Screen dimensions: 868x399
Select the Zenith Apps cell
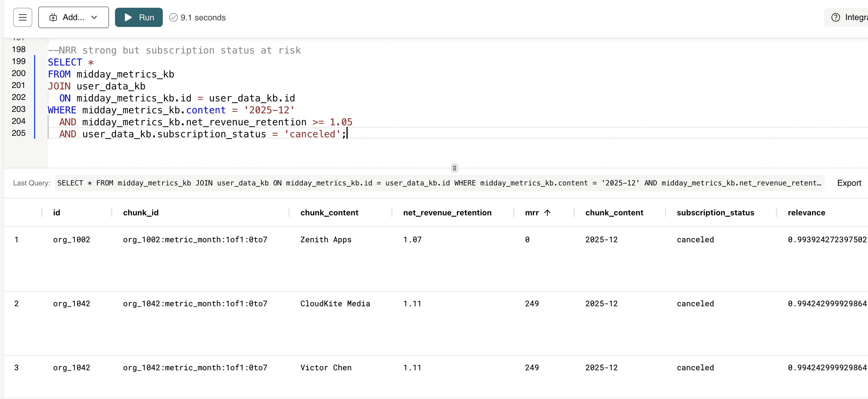[x=326, y=240]
